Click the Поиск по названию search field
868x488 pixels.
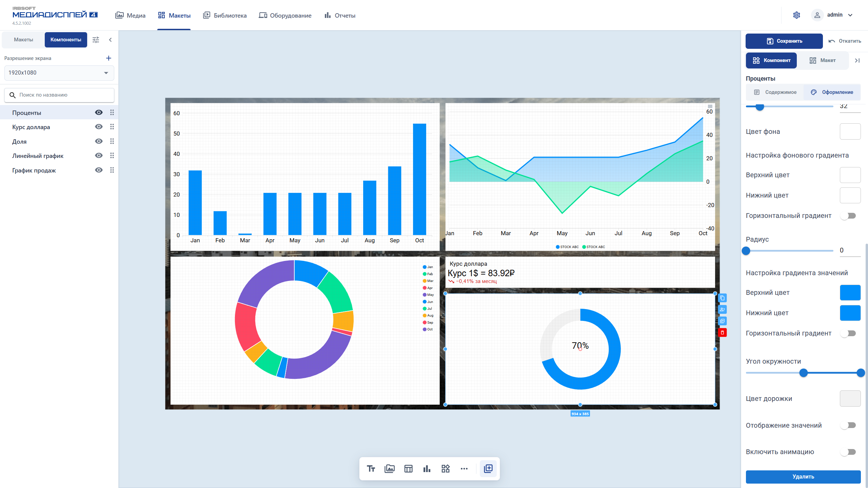click(x=59, y=95)
